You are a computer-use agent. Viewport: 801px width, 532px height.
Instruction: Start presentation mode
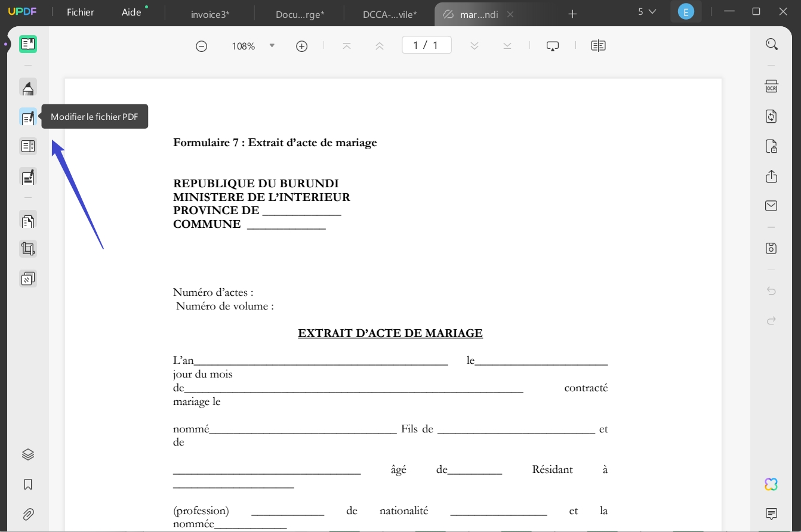pos(552,45)
